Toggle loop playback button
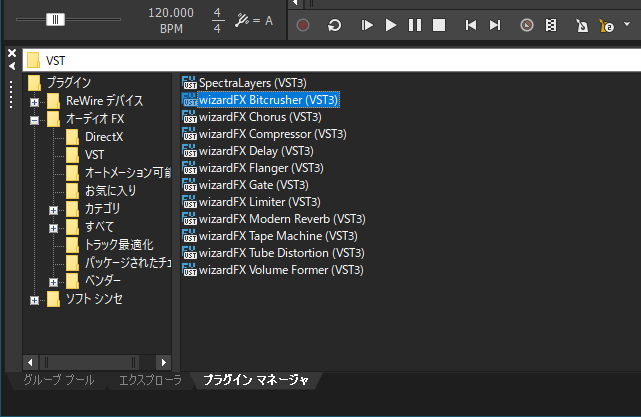The image size is (641, 417). [x=334, y=25]
